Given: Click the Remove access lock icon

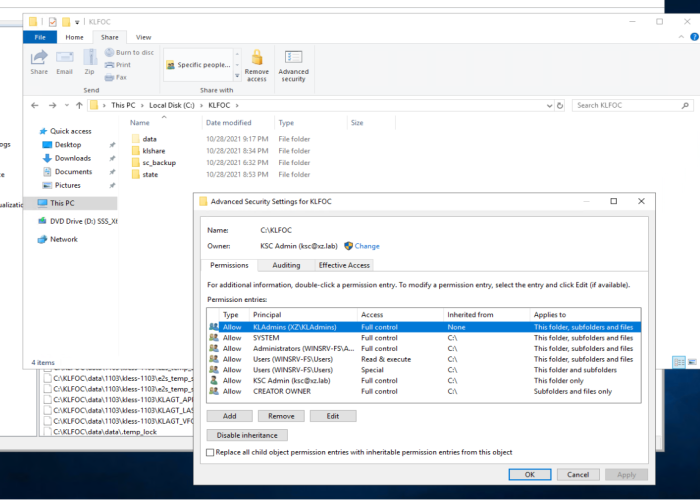Looking at the screenshot, I should coord(256,58).
